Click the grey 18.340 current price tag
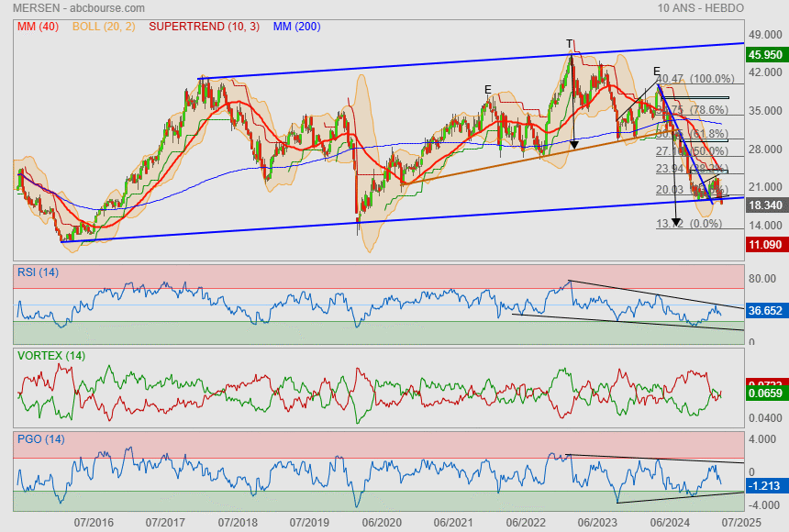 pyautogui.click(x=764, y=206)
